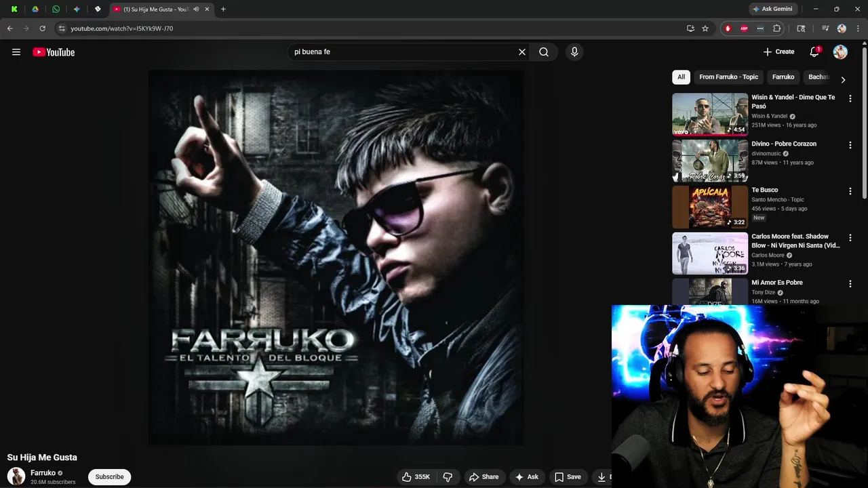
Task: Start voice search with the microphone
Action: 574,52
